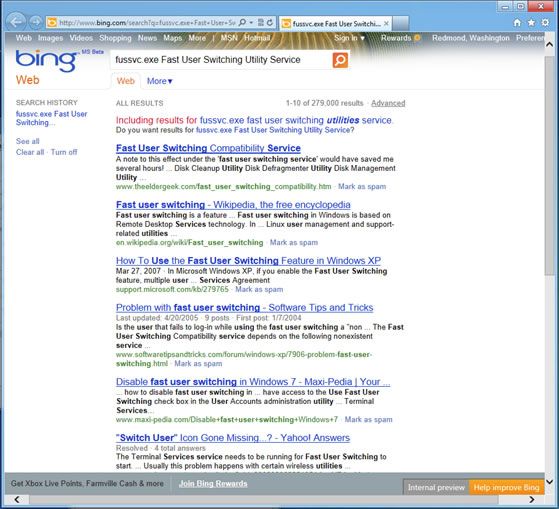Click the Bing orange search button
The height and width of the screenshot is (509, 559).
340,60
